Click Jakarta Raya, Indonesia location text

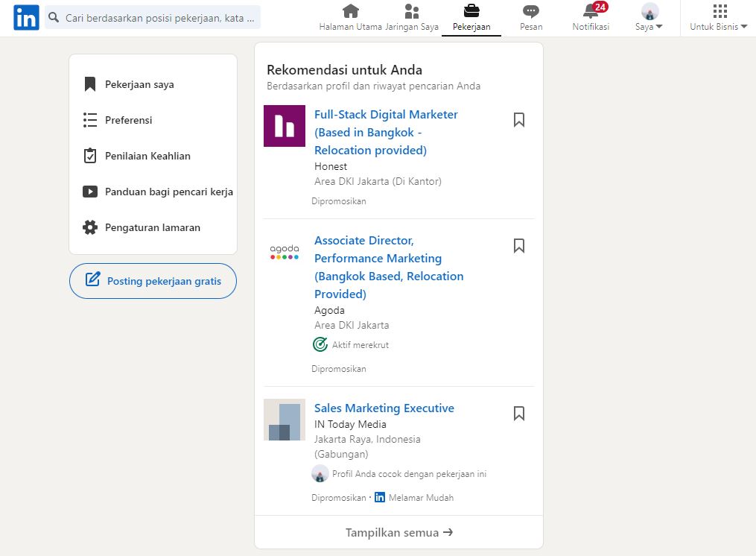click(x=367, y=439)
